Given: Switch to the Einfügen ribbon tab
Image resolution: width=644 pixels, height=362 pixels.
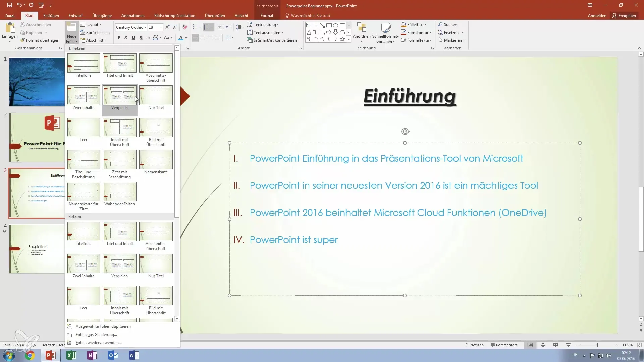Looking at the screenshot, I should [x=51, y=16].
